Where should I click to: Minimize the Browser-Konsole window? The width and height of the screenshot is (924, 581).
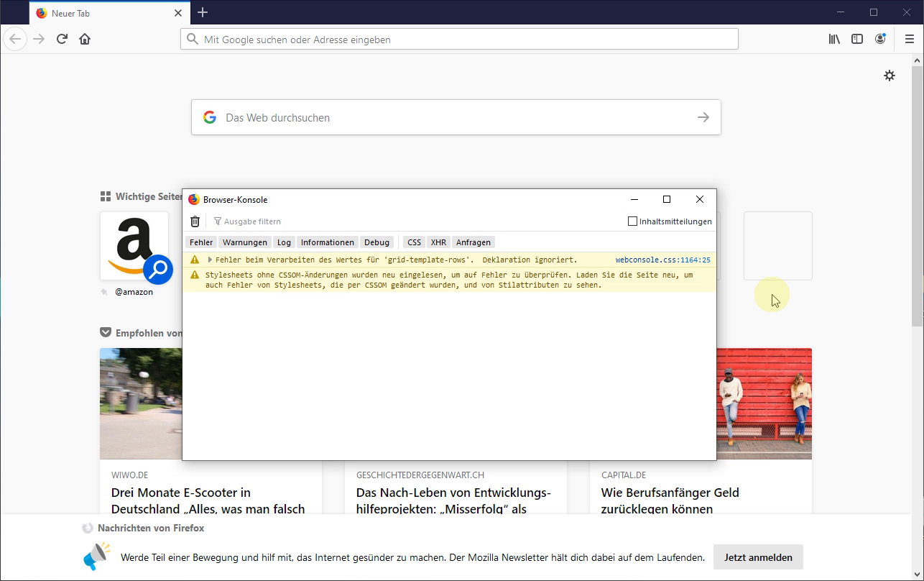pos(634,199)
